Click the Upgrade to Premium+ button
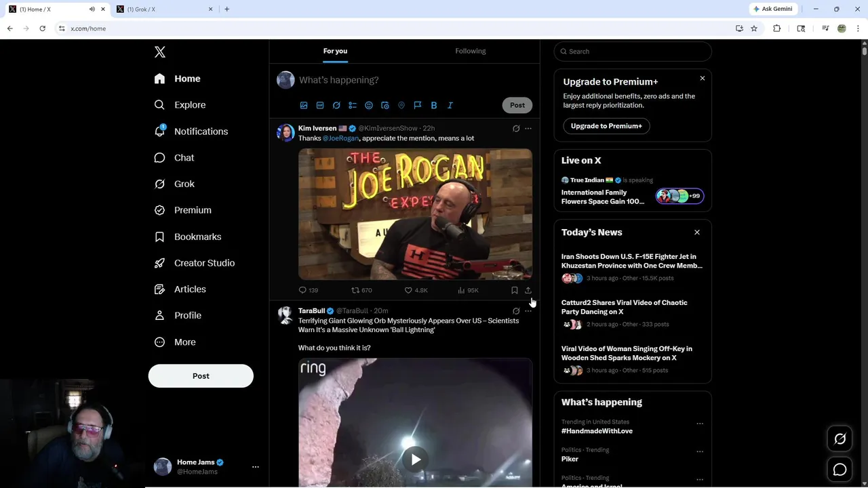Image resolution: width=868 pixels, height=488 pixels. tap(606, 126)
